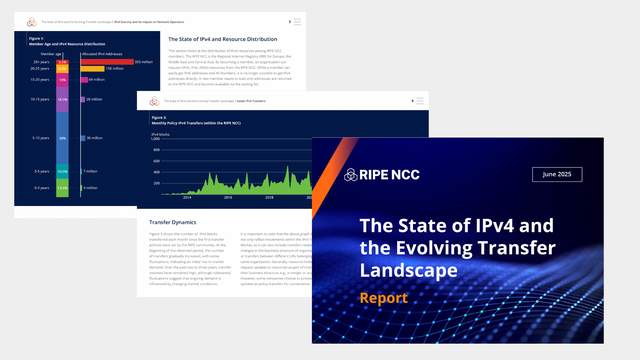Click the 600 y-axis value
This screenshot has height=360, width=640.
click(x=157, y=161)
